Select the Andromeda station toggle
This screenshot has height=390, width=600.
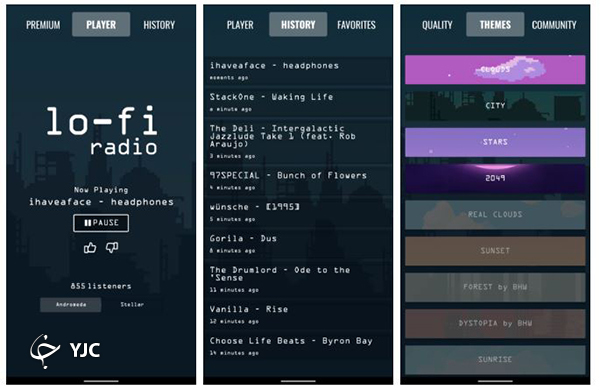[x=71, y=305]
